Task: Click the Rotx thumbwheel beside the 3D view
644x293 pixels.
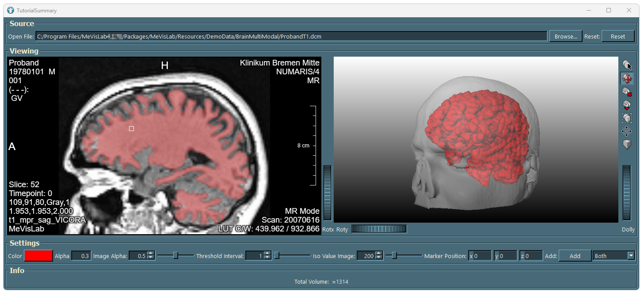Action: pos(328,193)
